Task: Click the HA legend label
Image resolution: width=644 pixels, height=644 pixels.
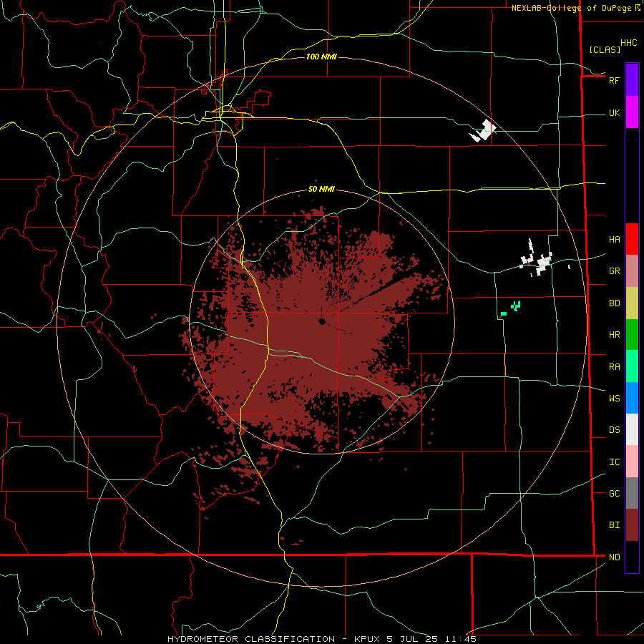Action: pyautogui.click(x=614, y=240)
